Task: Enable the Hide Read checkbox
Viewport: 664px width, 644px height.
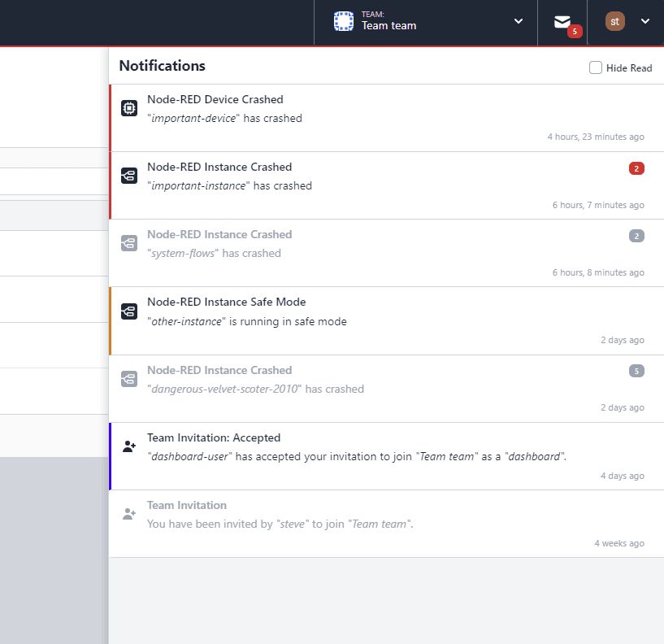Action: point(595,67)
